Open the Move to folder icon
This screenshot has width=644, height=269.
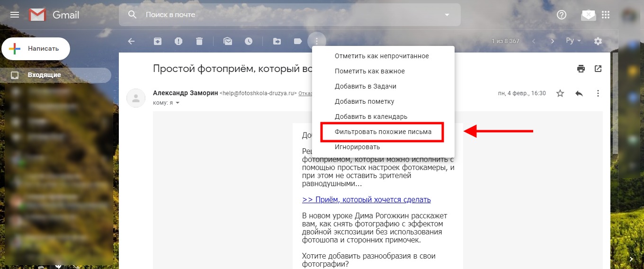(x=277, y=41)
